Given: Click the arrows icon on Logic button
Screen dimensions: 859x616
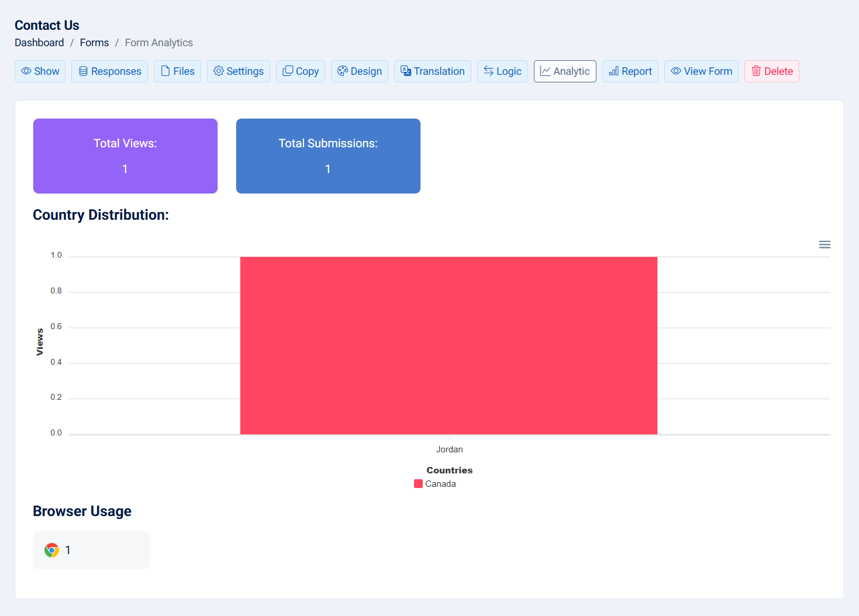Looking at the screenshot, I should pyautogui.click(x=488, y=71).
